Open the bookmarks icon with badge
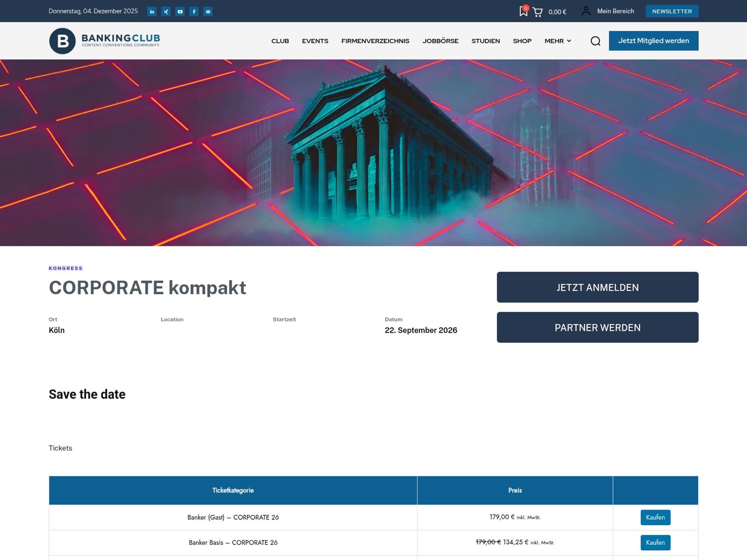This screenshot has width=747, height=560. pyautogui.click(x=523, y=12)
